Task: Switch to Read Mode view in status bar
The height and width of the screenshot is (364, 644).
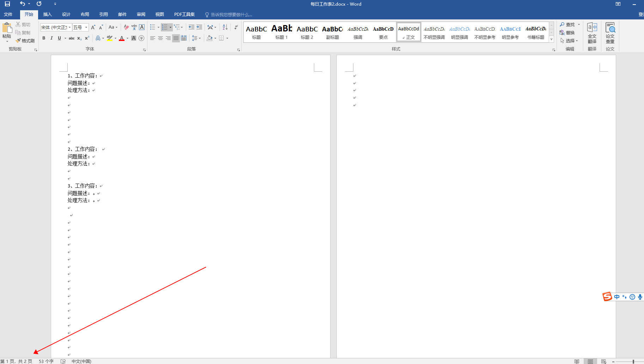Action: tap(577, 361)
